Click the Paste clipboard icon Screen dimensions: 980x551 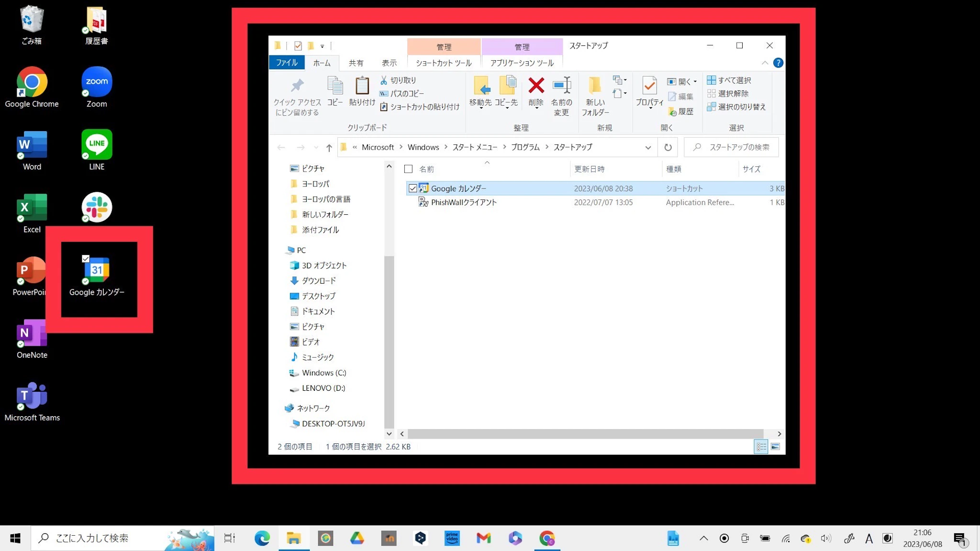(362, 87)
